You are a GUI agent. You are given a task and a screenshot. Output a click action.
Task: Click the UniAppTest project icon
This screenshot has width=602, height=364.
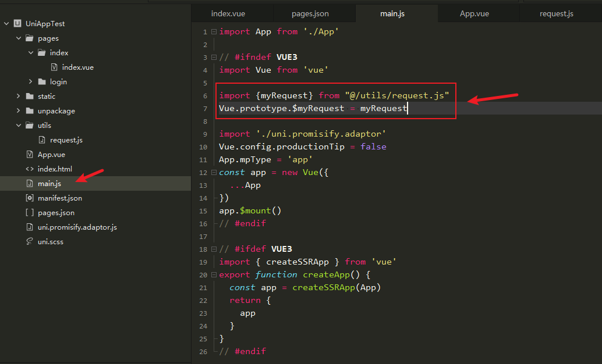point(17,23)
